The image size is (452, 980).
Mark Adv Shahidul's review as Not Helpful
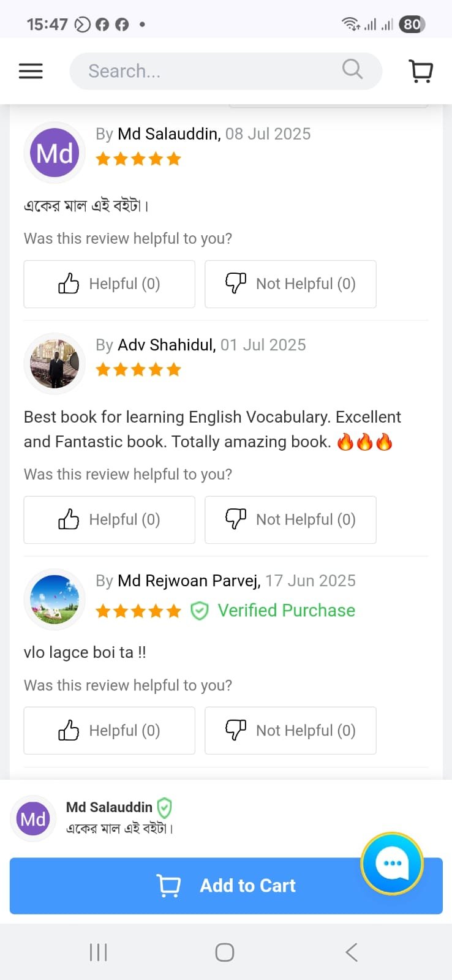(x=290, y=520)
